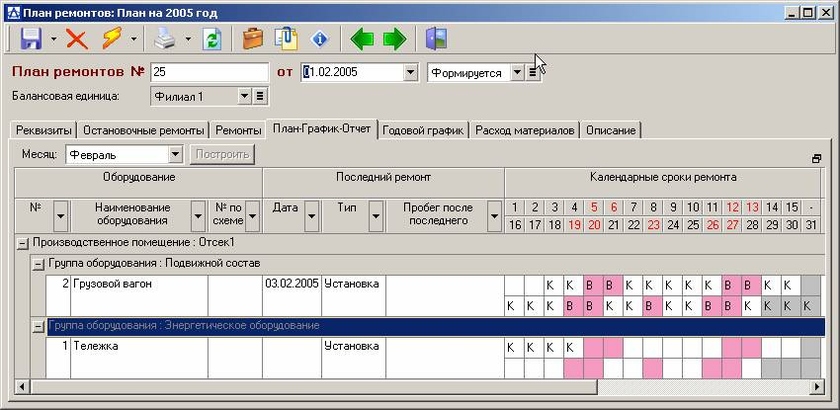Image resolution: width=840 pixels, height=410 pixels.
Task: Click the red X delete icon
Action: click(76, 39)
